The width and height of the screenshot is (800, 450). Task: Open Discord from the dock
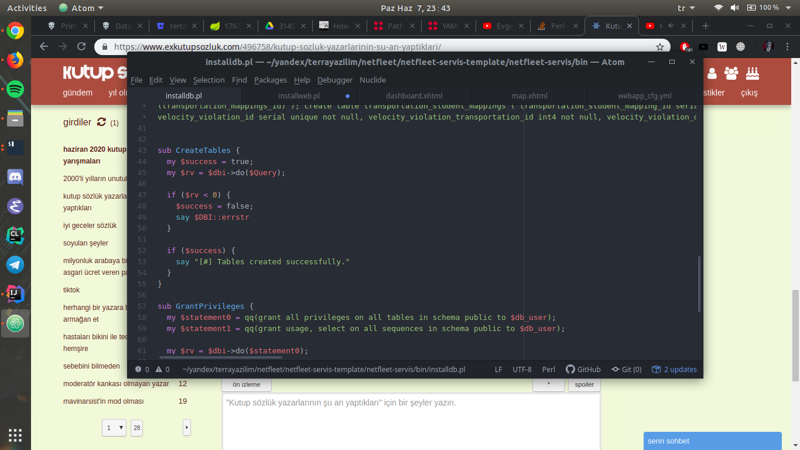click(15, 177)
